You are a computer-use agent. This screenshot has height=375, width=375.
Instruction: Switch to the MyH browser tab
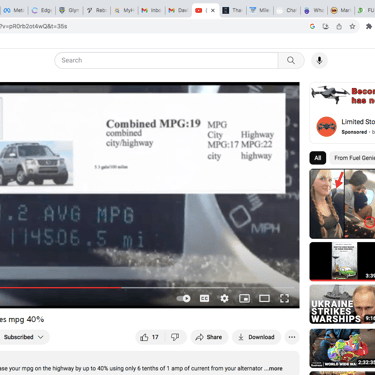coord(124,11)
